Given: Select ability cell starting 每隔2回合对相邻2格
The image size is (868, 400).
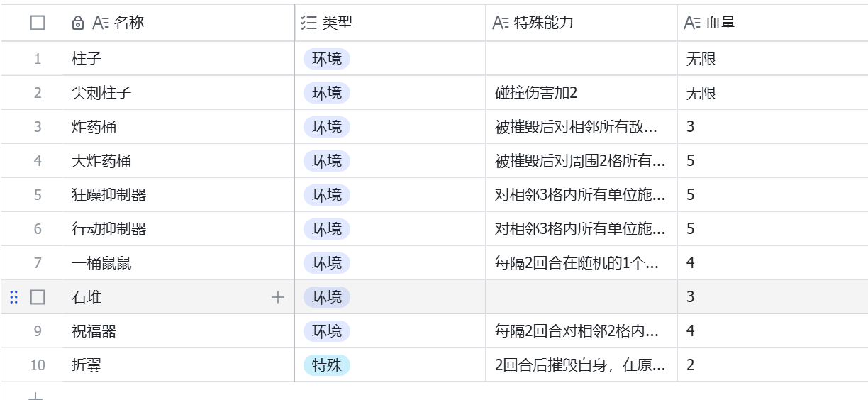Looking at the screenshot, I should tap(582, 330).
